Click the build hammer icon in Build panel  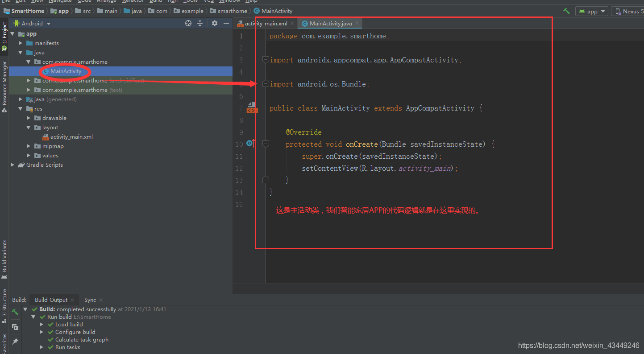(x=15, y=312)
